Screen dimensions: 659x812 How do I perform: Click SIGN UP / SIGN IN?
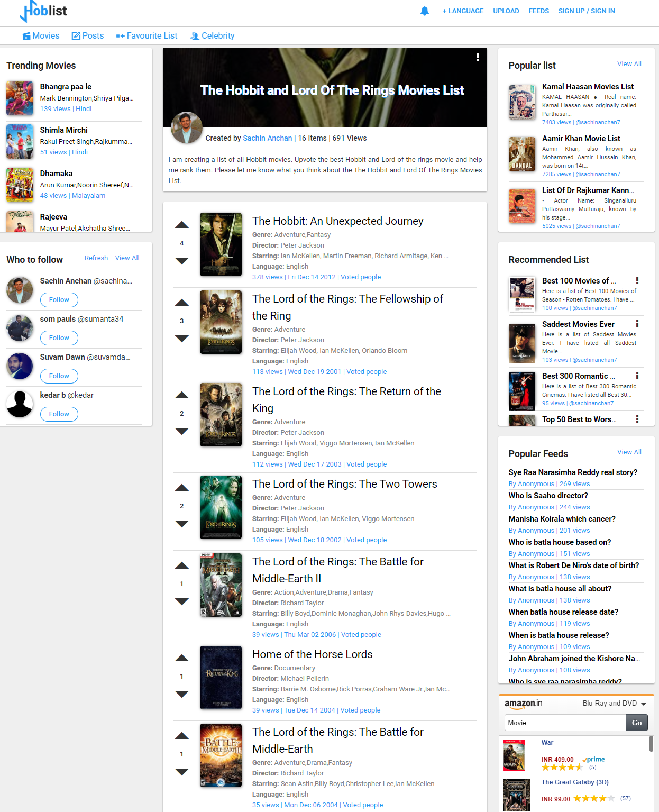[x=587, y=11]
